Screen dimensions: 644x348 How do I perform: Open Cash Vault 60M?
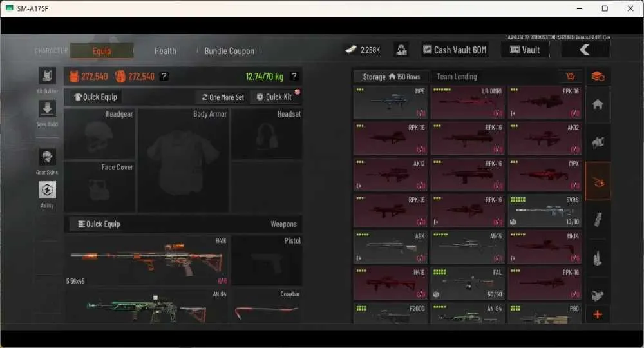pyautogui.click(x=455, y=50)
